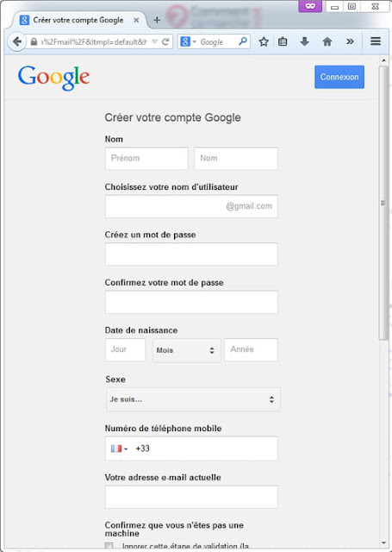Tick the 'Ignorer cette étape de validation' checkbox

pos(109,546)
